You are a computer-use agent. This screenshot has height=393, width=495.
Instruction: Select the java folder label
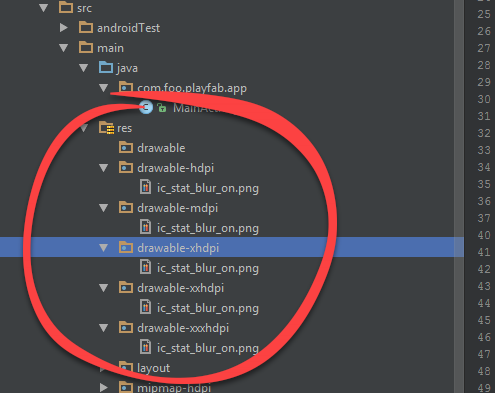click(127, 69)
